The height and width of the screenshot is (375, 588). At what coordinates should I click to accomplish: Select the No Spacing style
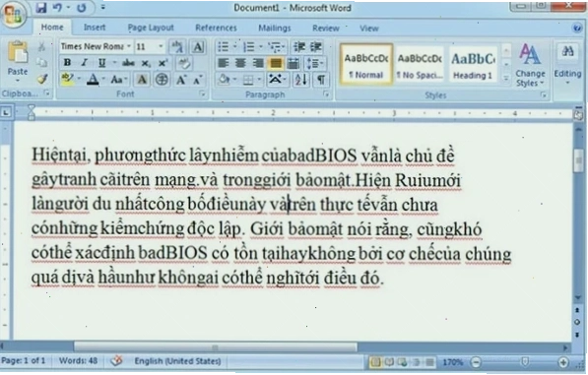coord(420,64)
